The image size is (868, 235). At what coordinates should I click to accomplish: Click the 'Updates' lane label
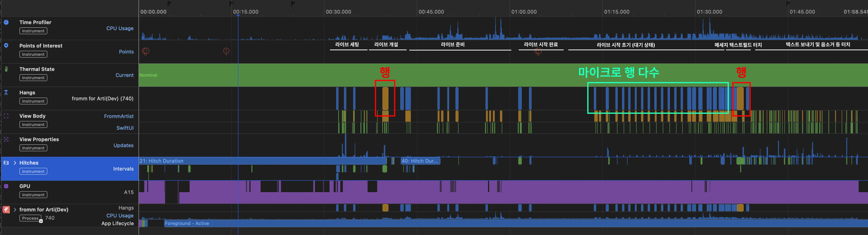click(x=124, y=145)
